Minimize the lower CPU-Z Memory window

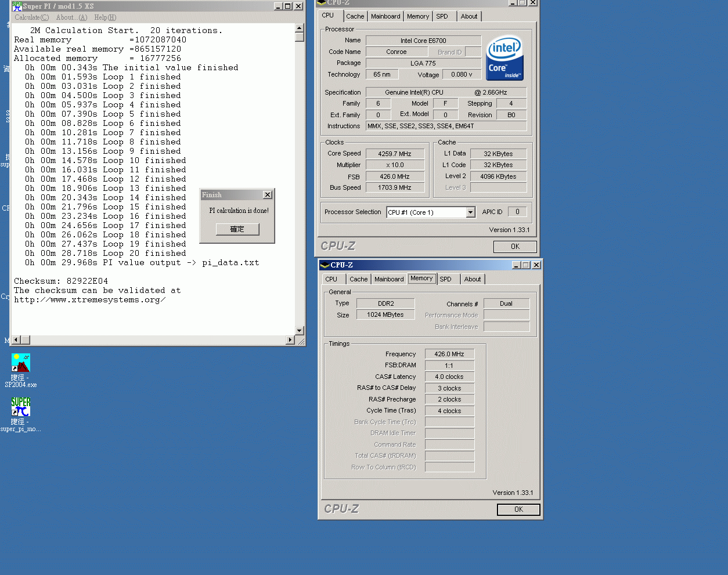click(x=516, y=265)
